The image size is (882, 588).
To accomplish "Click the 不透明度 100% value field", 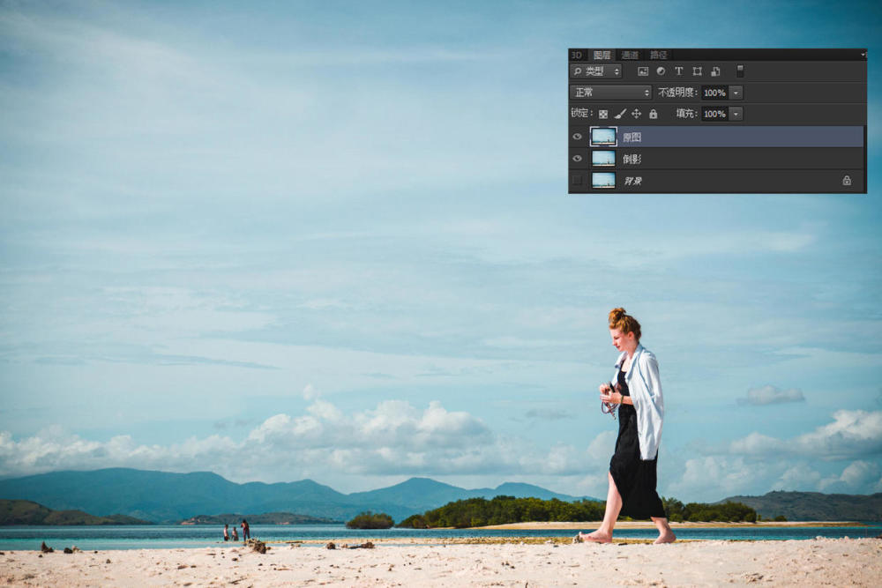I will 715,93.
